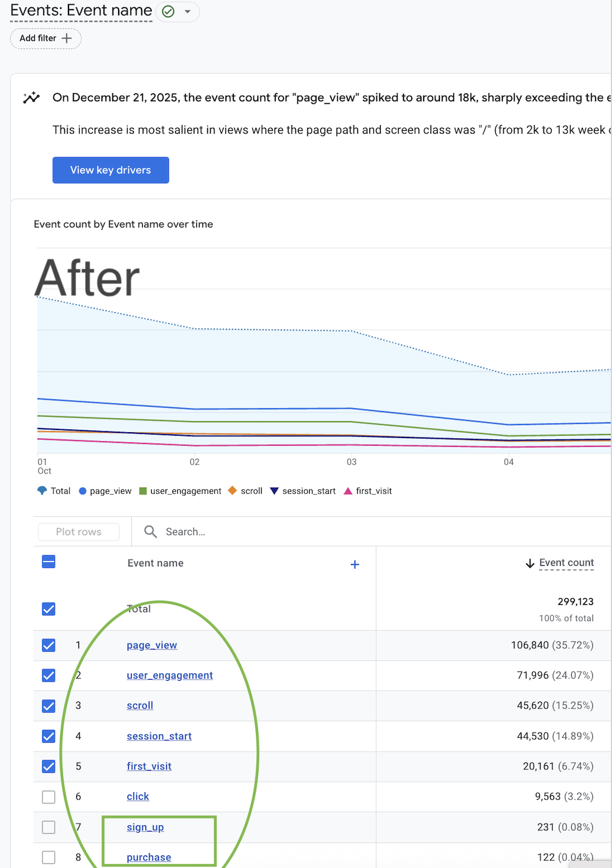Open the purchase event link
612x868 pixels.
point(149,857)
